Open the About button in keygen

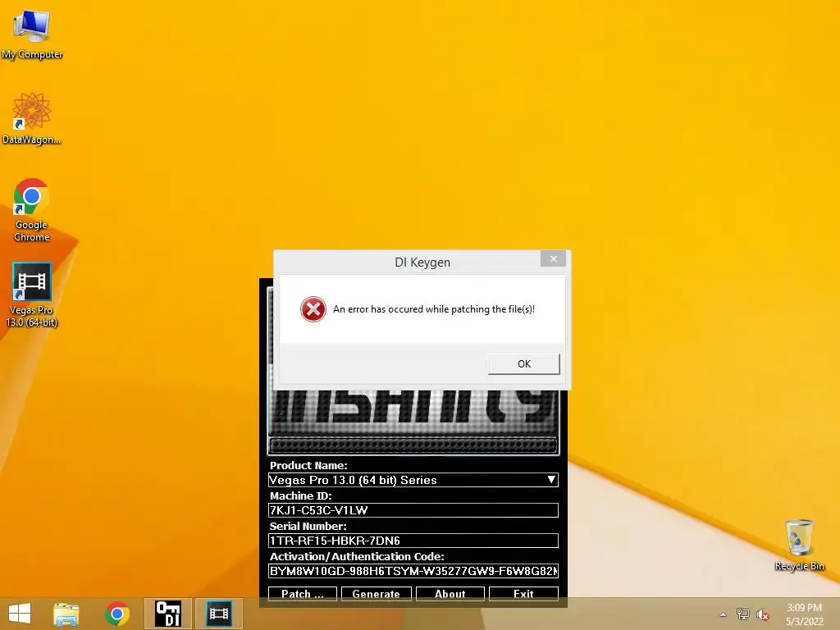pos(450,594)
